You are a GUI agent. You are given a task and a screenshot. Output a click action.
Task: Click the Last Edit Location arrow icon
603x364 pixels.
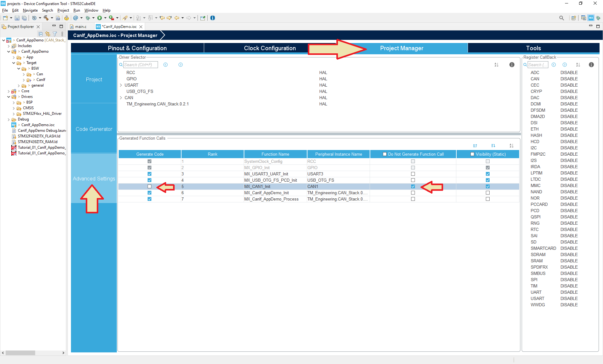coord(162,18)
